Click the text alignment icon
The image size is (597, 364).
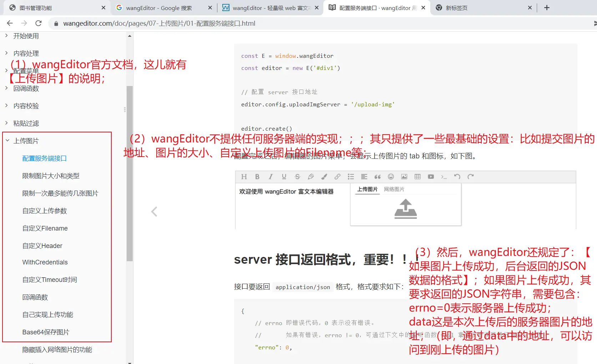click(x=364, y=177)
